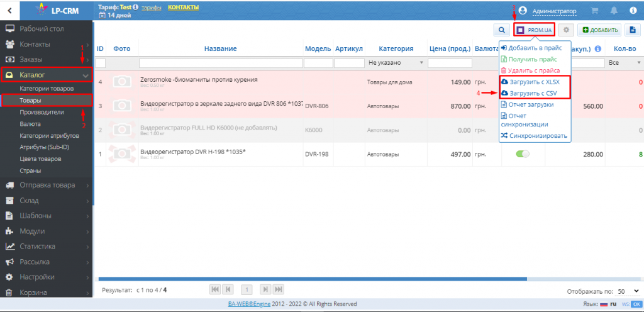Image resolution: width=644 pixels, height=312 pixels.
Task: Collapse the sidebar with the back arrow
Action: coord(9,11)
